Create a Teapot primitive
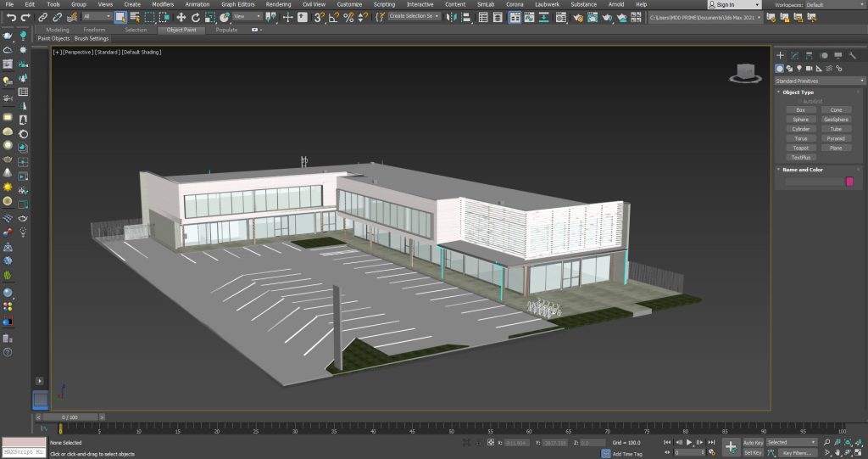This screenshot has height=459, width=868. [x=800, y=148]
